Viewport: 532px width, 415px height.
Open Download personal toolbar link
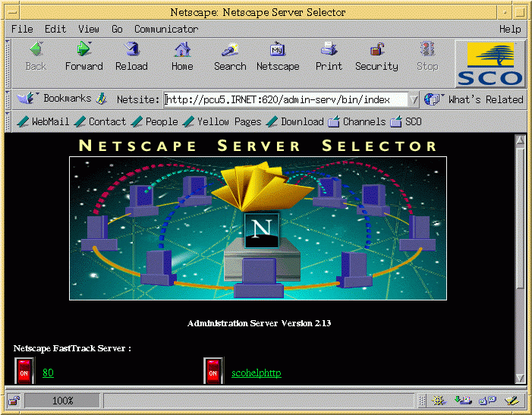click(294, 121)
